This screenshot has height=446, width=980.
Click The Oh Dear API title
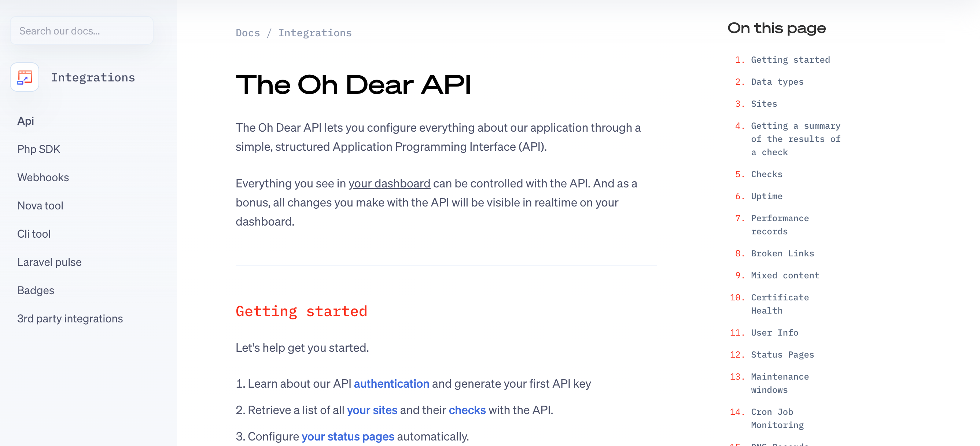point(353,85)
